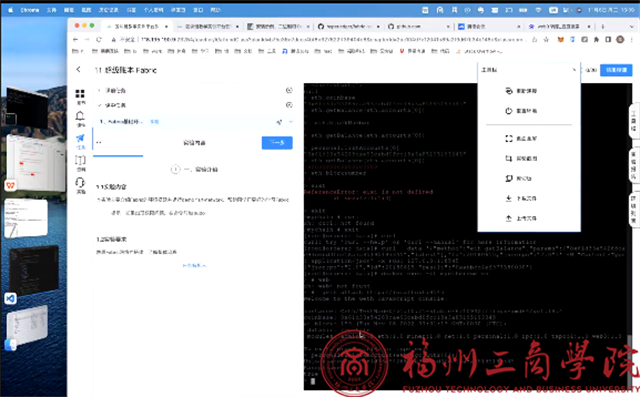Open the Chrome menu in the menu bar
The image size is (640, 397).
pyautogui.click(x=30, y=10)
